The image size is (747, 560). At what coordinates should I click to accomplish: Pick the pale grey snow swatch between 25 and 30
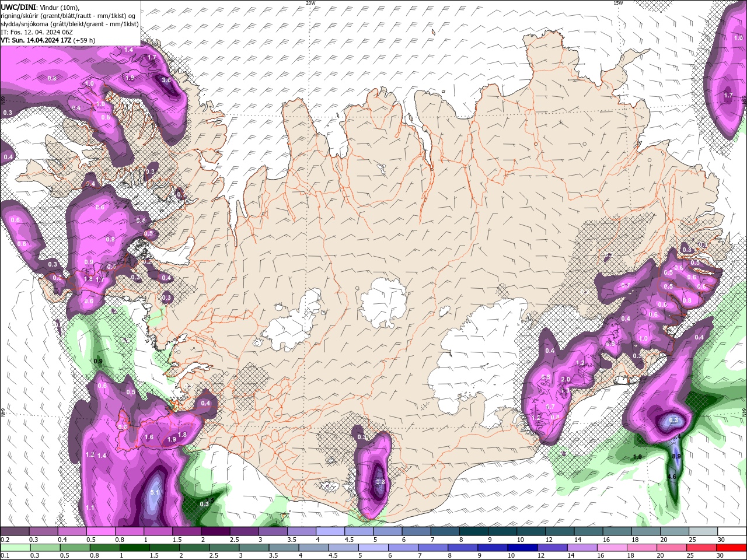703,531
